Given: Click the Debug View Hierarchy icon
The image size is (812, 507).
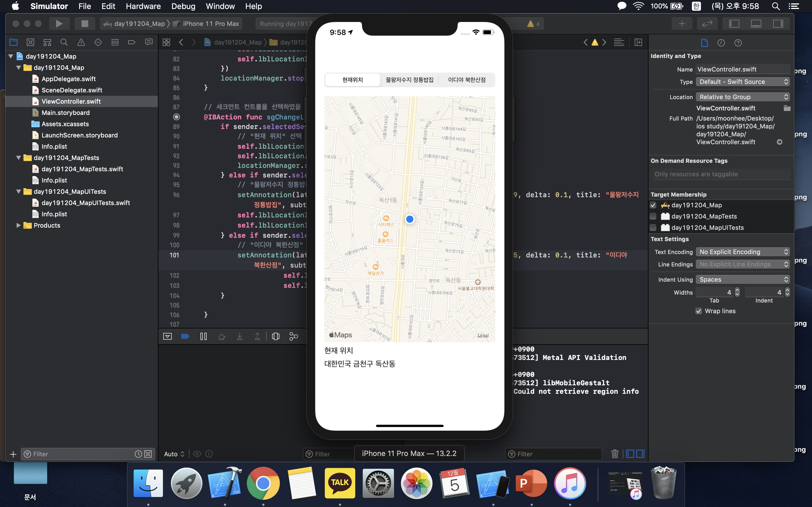Looking at the screenshot, I should [275, 336].
